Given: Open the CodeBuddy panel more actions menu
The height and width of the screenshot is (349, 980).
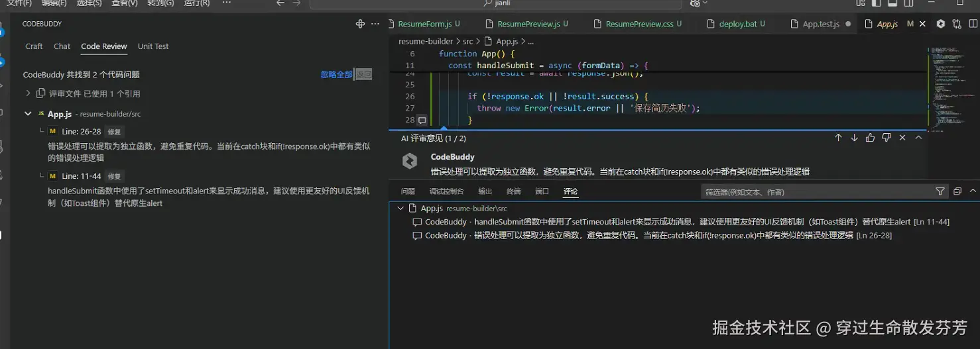Looking at the screenshot, I should coord(375,24).
